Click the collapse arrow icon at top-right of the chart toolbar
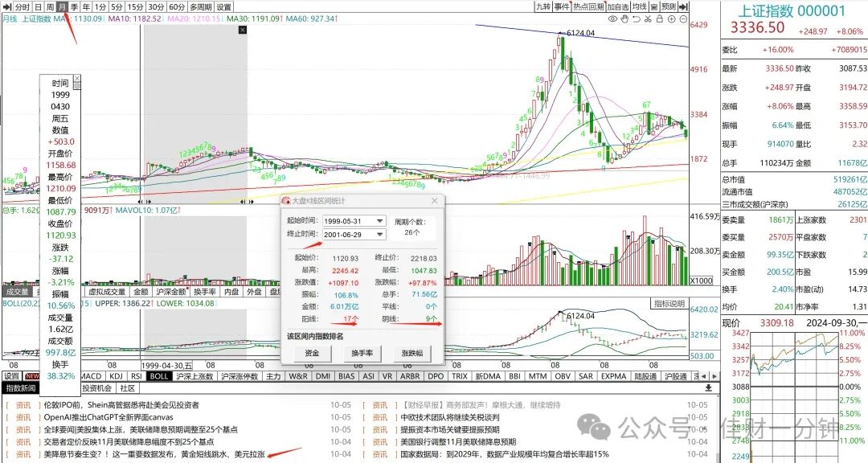Image resolution: width=868 pixels, height=463 pixels. click(684, 6)
